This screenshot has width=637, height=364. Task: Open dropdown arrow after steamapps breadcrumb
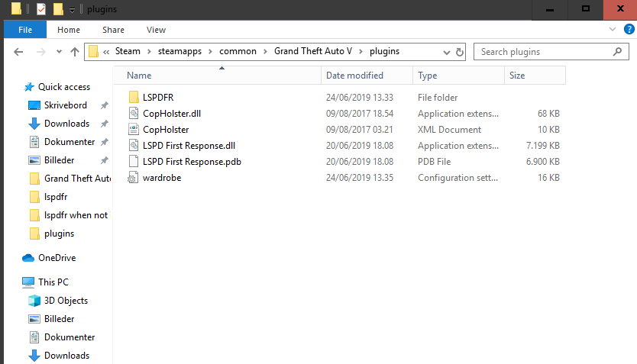pyautogui.click(x=211, y=52)
